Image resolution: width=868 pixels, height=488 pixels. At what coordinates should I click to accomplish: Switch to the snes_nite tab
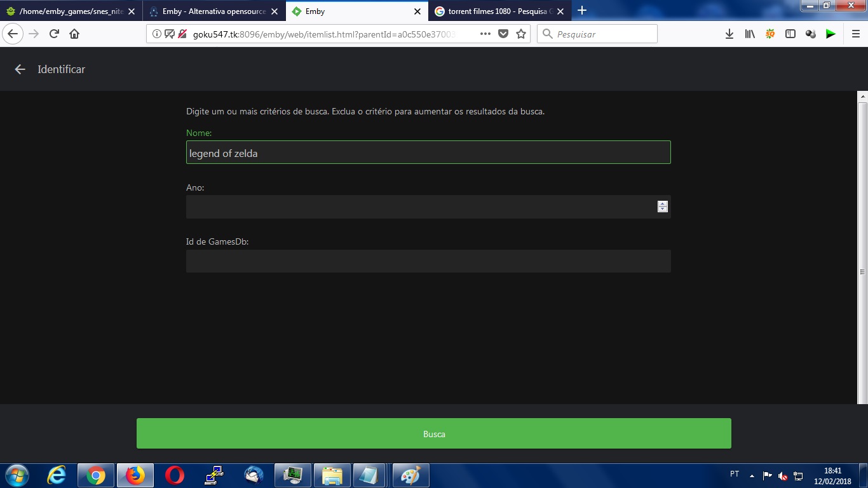click(x=71, y=11)
